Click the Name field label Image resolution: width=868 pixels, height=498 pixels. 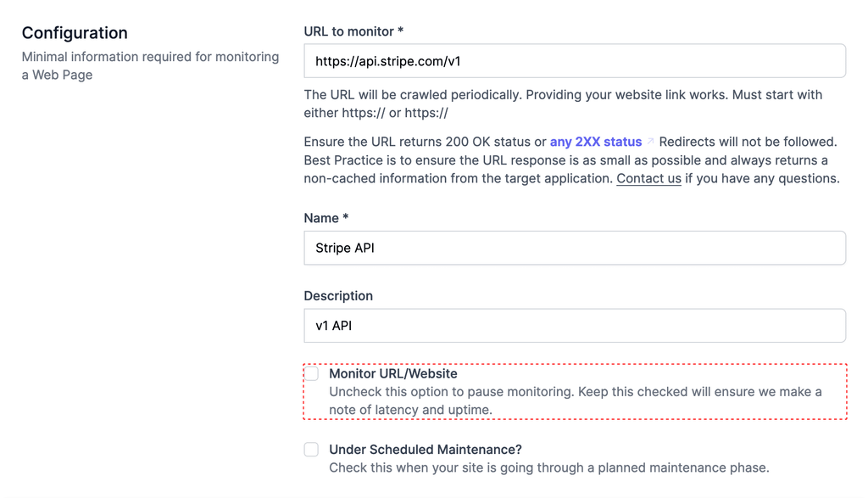click(325, 218)
